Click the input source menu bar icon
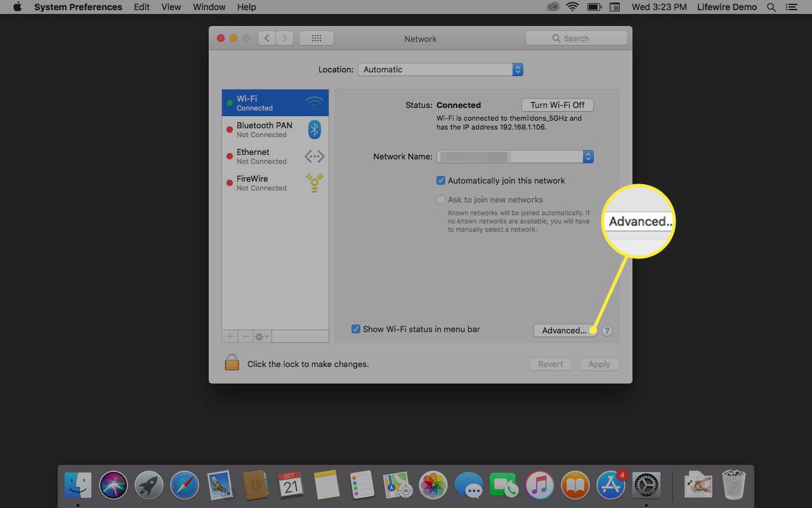This screenshot has height=508, width=812. click(614, 7)
